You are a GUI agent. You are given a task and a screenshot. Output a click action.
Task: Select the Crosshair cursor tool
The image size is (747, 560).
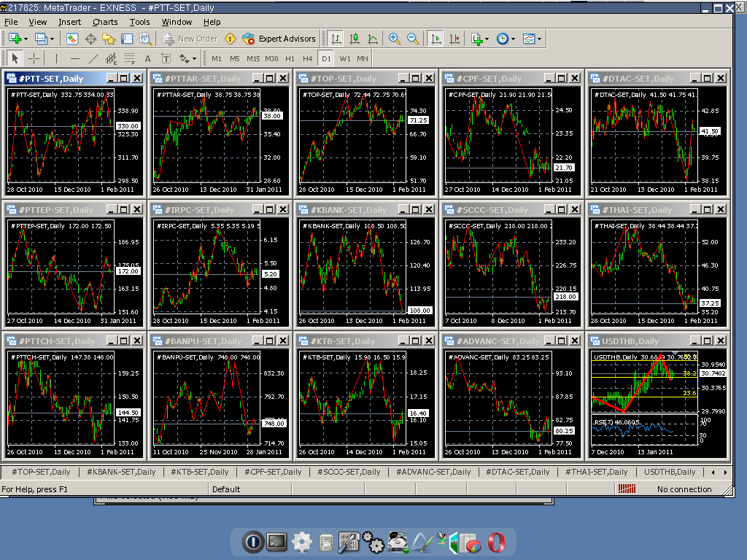(34, 58)
